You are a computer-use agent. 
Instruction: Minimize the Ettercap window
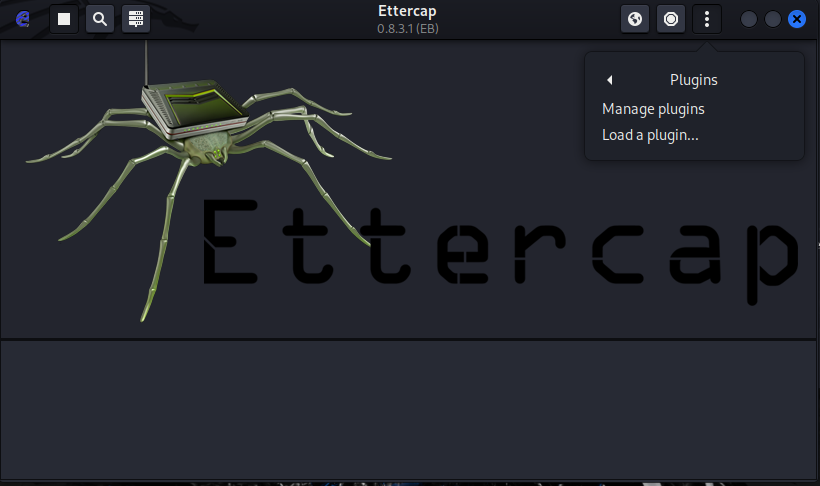pyautogui.click(x=749, y=19)
